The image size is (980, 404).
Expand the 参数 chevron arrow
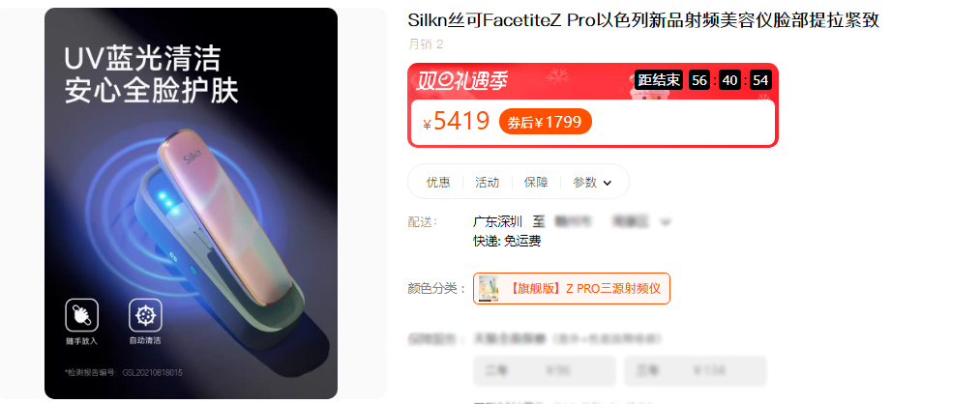607,183
